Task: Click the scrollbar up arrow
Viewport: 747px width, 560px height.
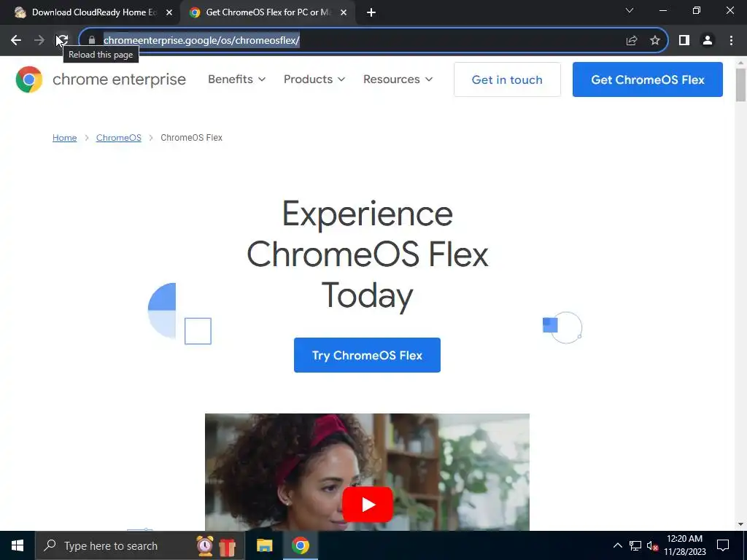Action: [x=740, y=63]
